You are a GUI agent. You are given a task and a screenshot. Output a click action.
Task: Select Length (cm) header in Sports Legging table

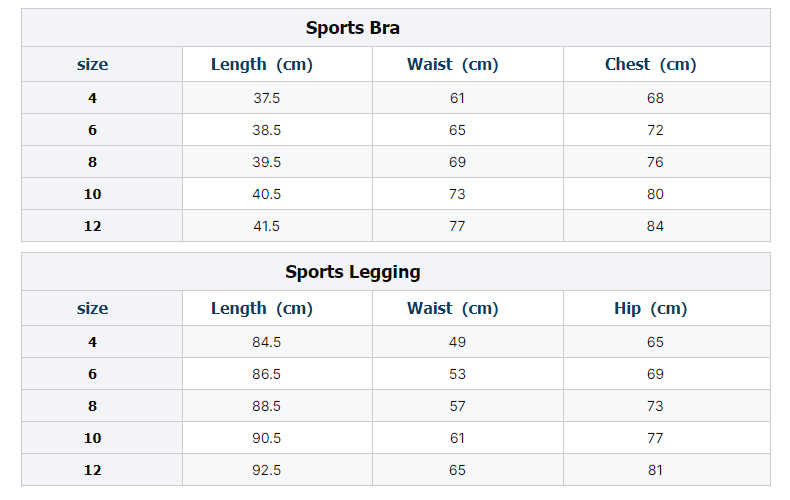click(261, 308)
